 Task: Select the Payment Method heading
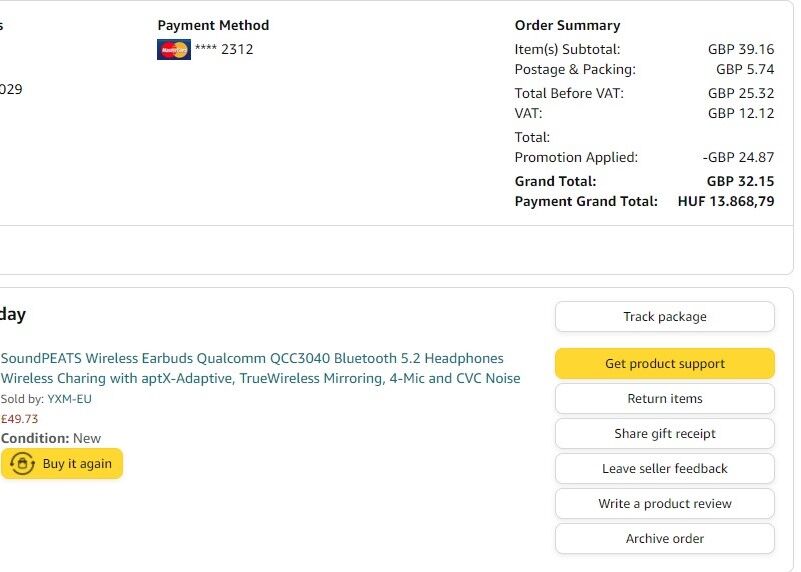click(213, 26)
